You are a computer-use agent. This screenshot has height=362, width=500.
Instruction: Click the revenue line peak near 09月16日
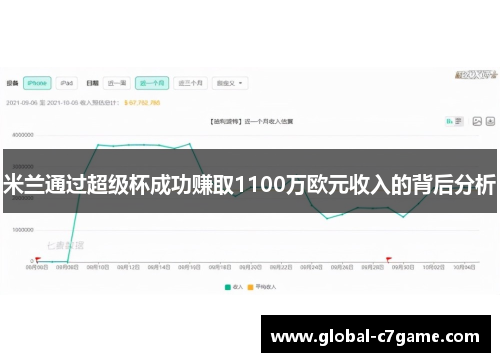[x=190, y=144]
